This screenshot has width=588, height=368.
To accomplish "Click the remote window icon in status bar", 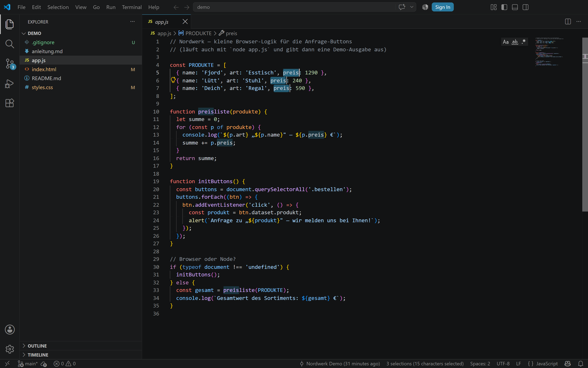I will (7, 364).
